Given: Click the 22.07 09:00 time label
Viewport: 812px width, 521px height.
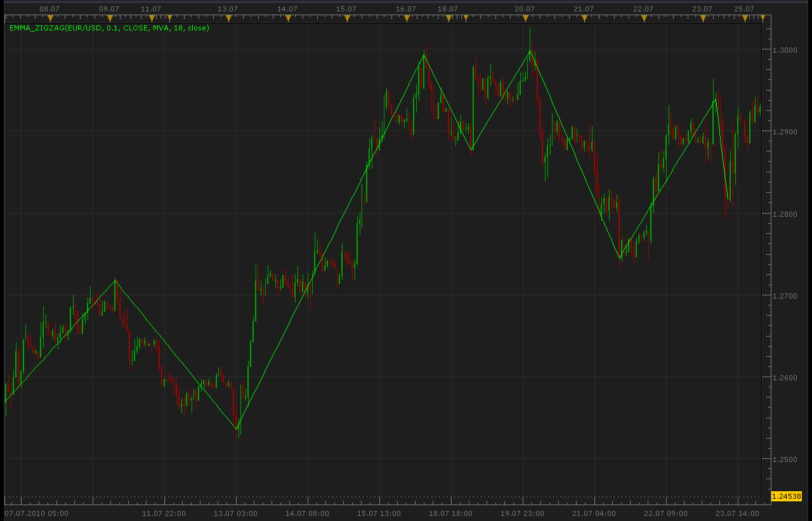Looking at the screenshot, I should coord(666,513).
